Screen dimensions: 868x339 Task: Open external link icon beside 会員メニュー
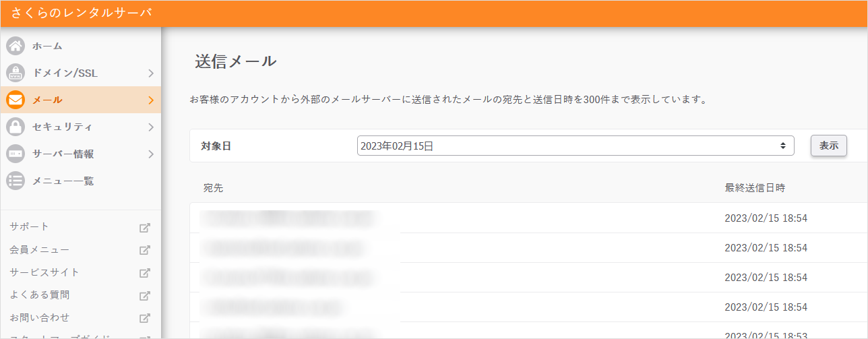pyautogui.click(x=144, y=250)
